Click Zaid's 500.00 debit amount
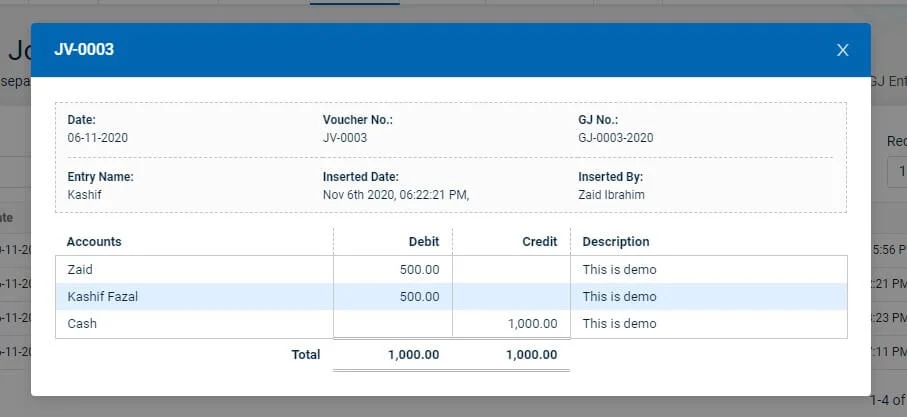 419,269
